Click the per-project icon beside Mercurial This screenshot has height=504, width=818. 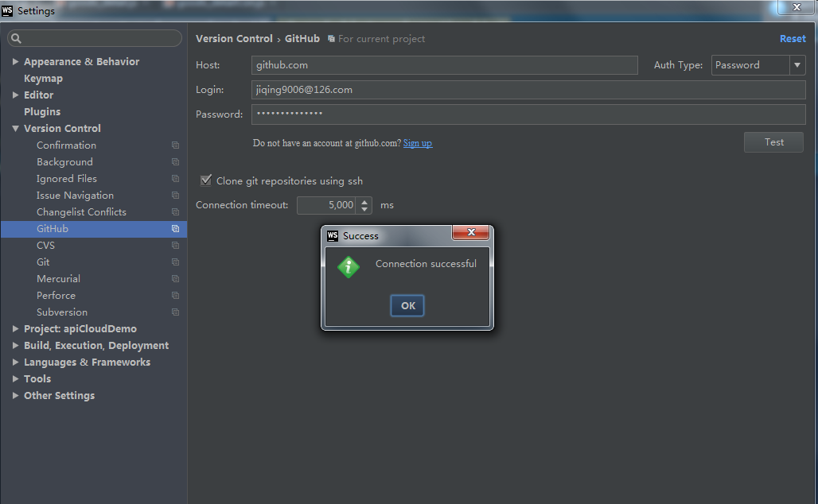click(x=175, y=279)
